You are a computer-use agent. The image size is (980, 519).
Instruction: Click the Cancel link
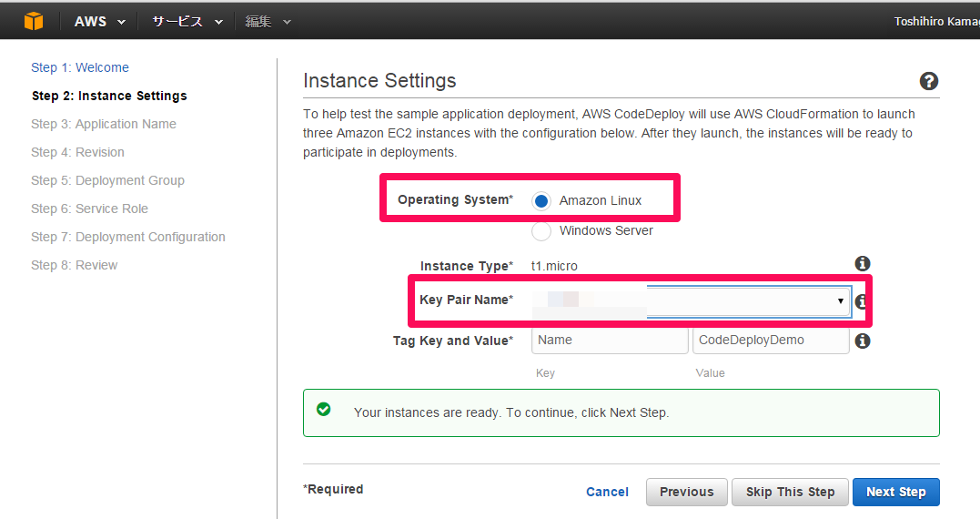607,492
